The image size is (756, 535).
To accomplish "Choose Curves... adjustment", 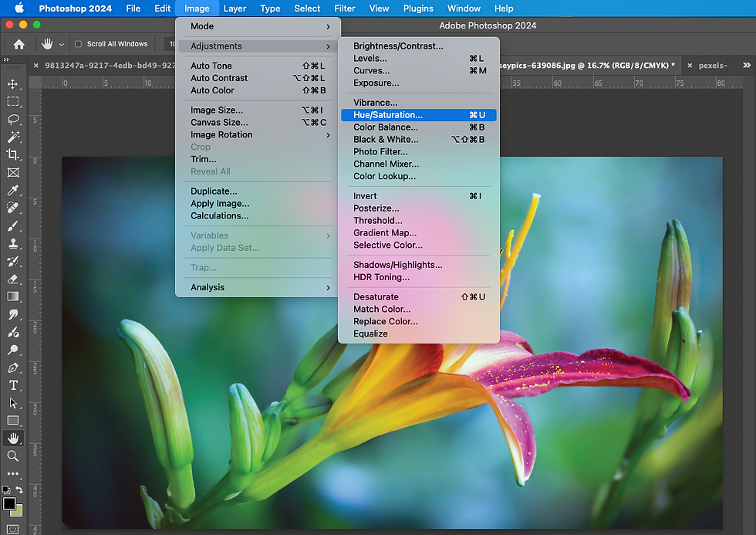I will click(418, 71).
